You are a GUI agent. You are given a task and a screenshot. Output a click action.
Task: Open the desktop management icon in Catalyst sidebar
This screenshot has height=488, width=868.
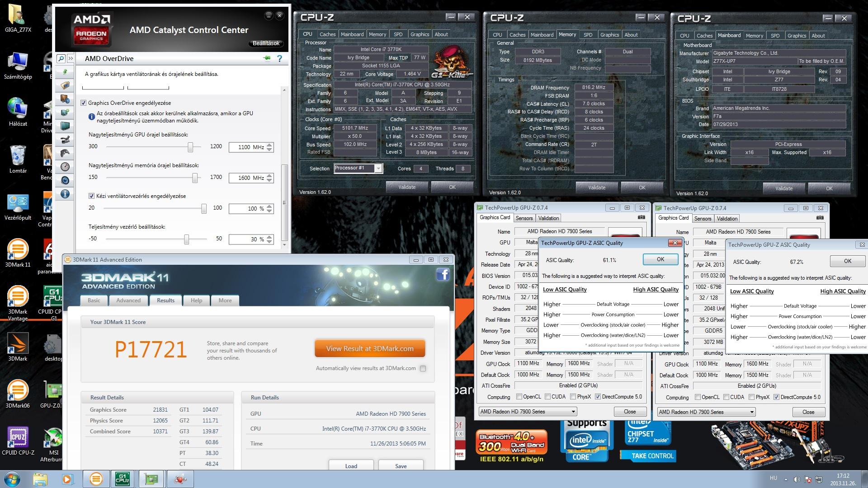coord(65,85)
